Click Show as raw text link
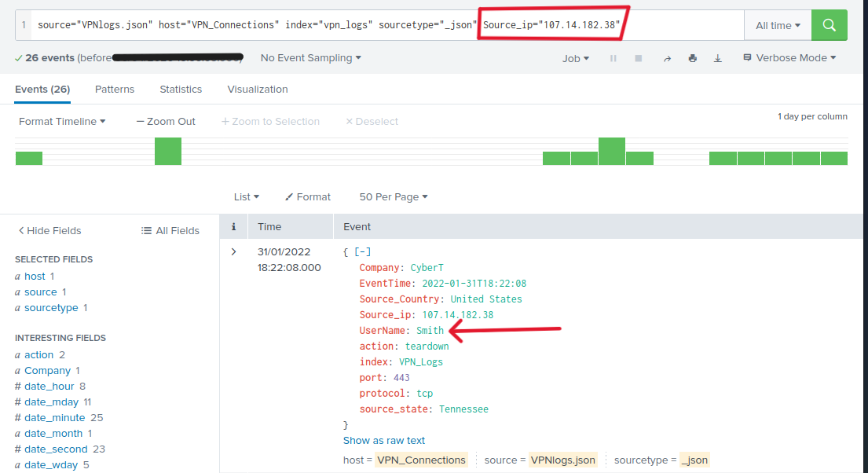 (384, 440)
